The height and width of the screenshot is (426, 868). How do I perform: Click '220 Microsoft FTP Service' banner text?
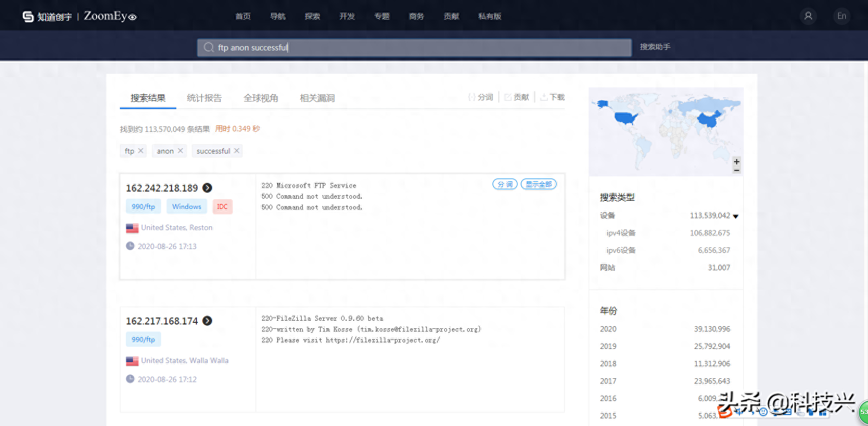coord(309,186)
